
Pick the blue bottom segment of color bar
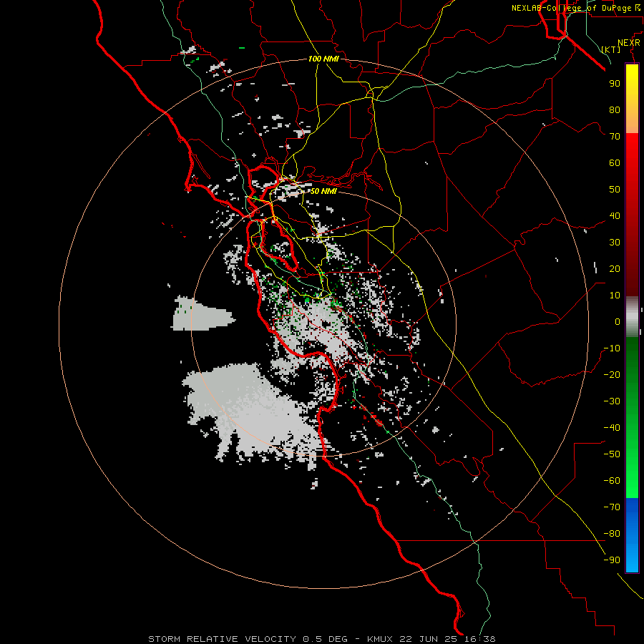pos(632,535)
